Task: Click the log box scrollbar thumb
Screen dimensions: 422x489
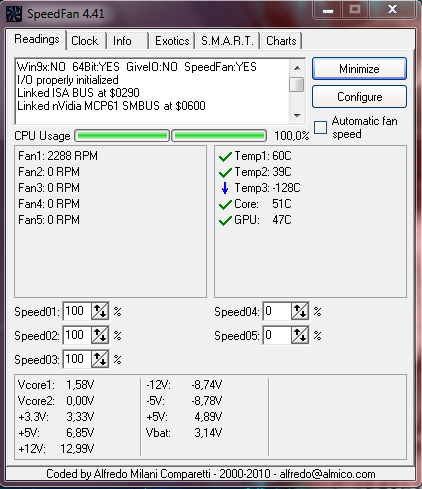Action: tap(297, 84)
